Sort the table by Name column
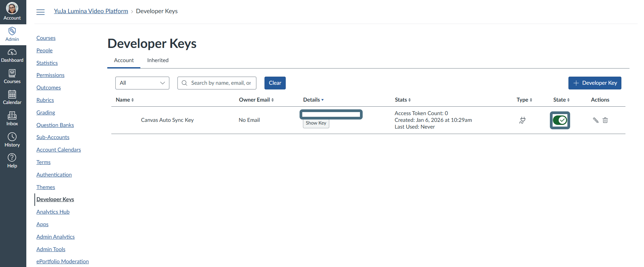 pyautogui.click(x=125, y=100)
